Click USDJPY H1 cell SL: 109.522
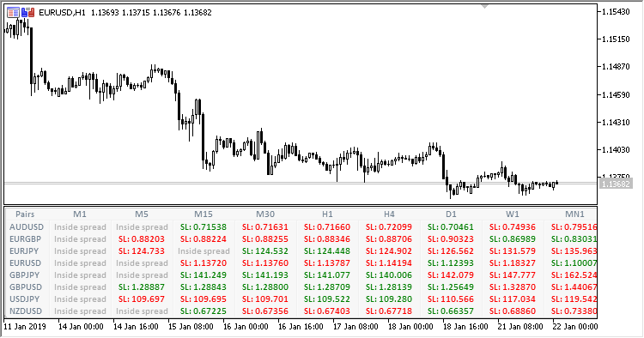Viewport: 644px width, 338px height. click(327, 299)
